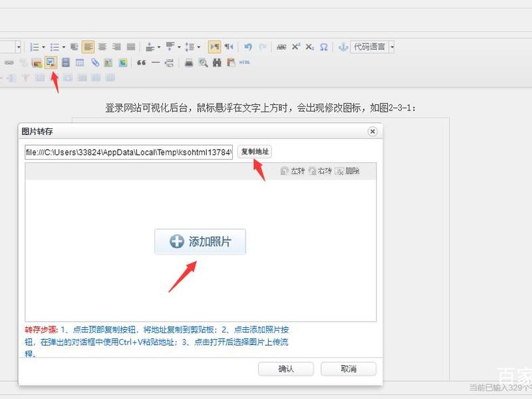The height and width of the screenshot is (399, 532).
Task: Click the 确认 button
Action: pos(286,369)
